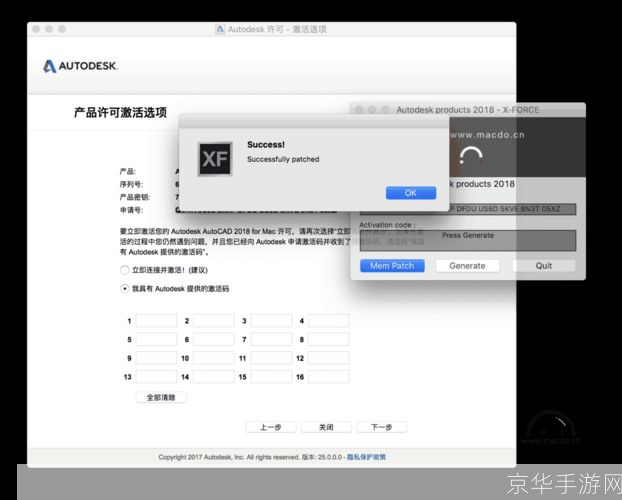Select the 立即连接并激活 radio option
This screenshot has width=622, height=500.
point(125,270)
